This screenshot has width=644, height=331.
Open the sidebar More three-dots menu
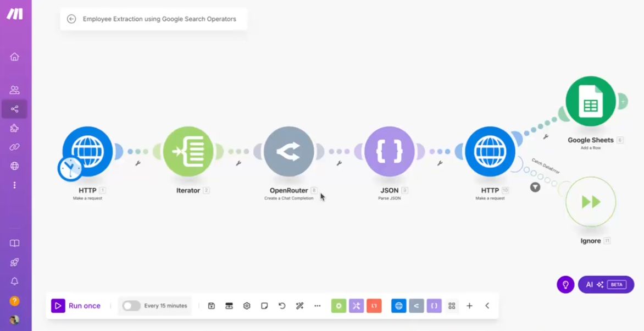[x=14, y=185]
